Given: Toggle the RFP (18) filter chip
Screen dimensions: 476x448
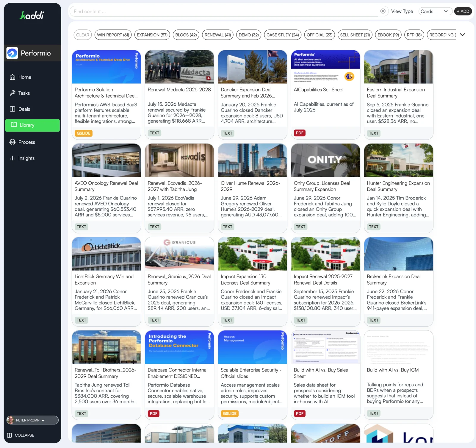Looking at the screenshot, I should (x=414, y=35).
